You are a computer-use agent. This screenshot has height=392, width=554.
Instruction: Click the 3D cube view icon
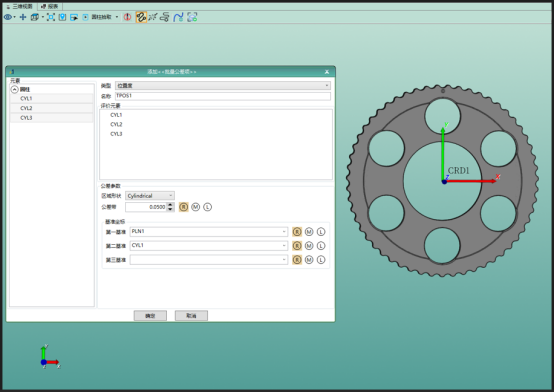point(35,17)
